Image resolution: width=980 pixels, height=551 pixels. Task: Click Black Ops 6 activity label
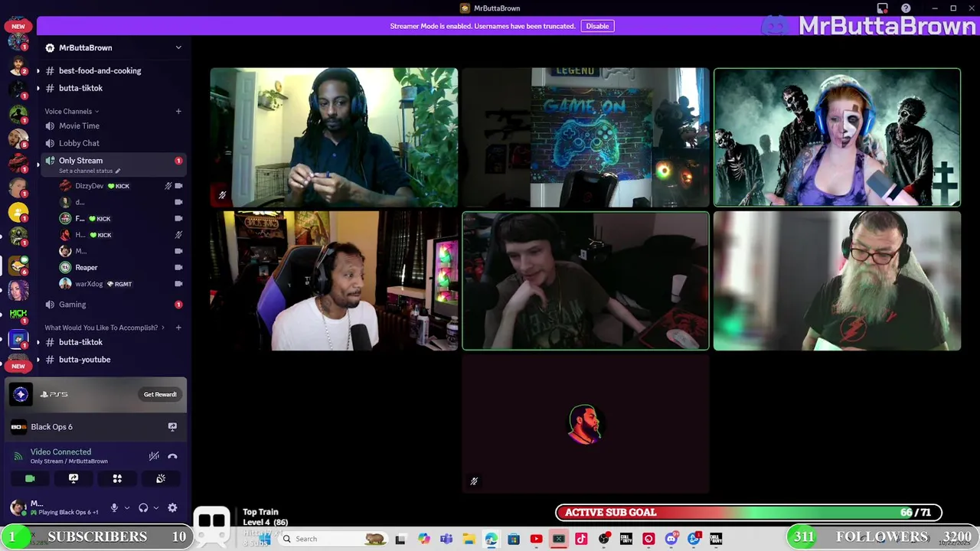tap(52, 426)
